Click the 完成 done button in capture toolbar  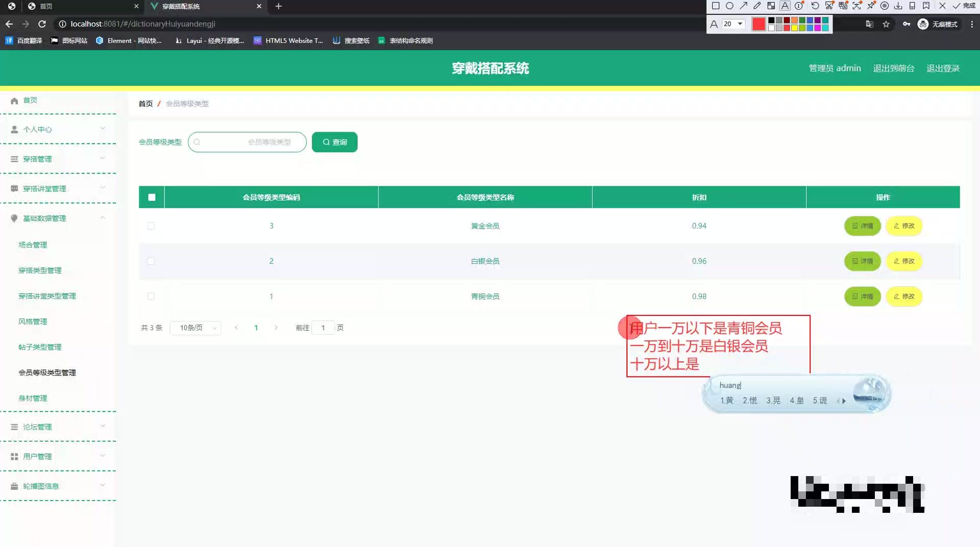pyautogui.click(x=964, y=6)
